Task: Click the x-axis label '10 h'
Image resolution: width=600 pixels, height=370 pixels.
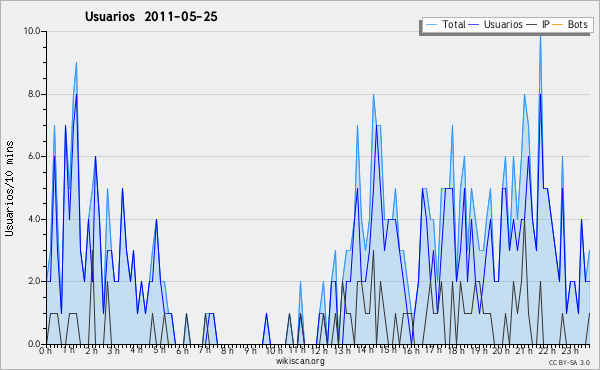Action: pyautogui.click(x=274, y=351)
